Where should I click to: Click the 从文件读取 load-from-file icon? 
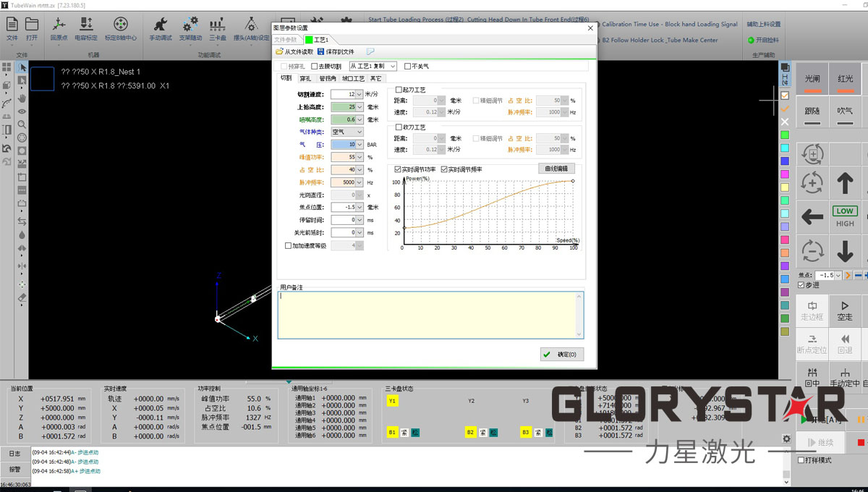click(x=280, y=52)
